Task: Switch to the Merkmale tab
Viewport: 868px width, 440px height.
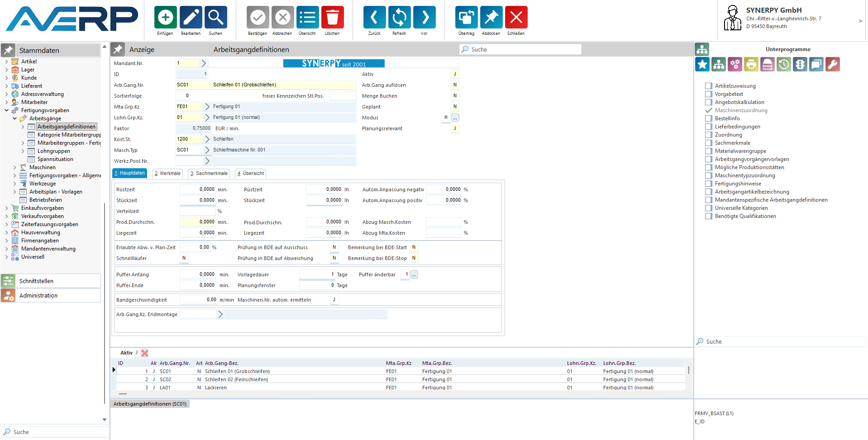Action: pos(167,173)
